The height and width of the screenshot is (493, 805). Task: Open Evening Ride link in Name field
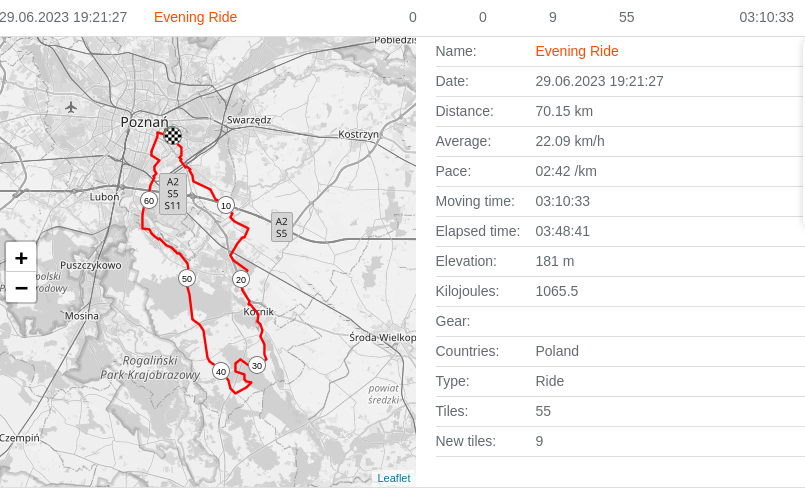pyautogui.click(x=577, y=51)
